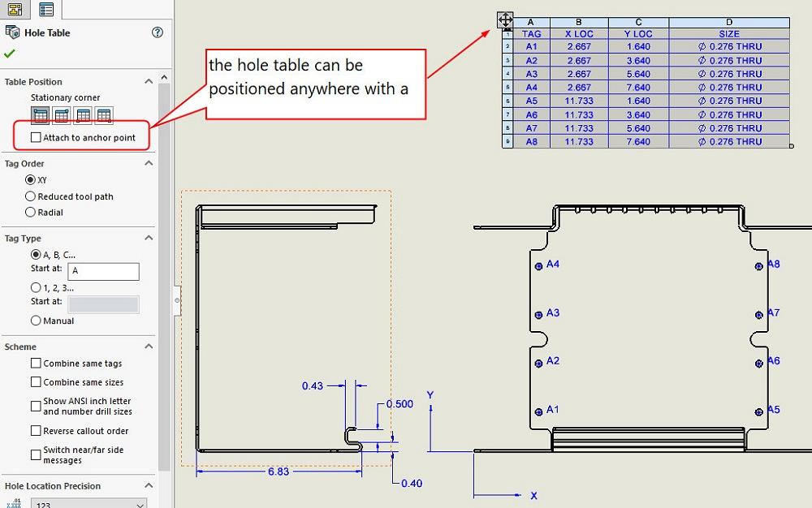812x508 pixels.
Task: Click the 0.40 dimension value
Action: [412, 484]
